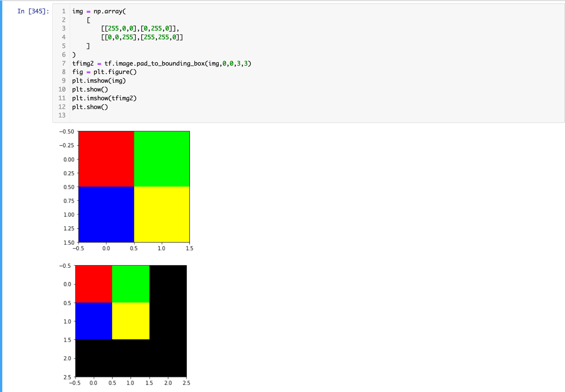Click the yellow square in first plot
The image size is (565, 392).
[162, 214]
